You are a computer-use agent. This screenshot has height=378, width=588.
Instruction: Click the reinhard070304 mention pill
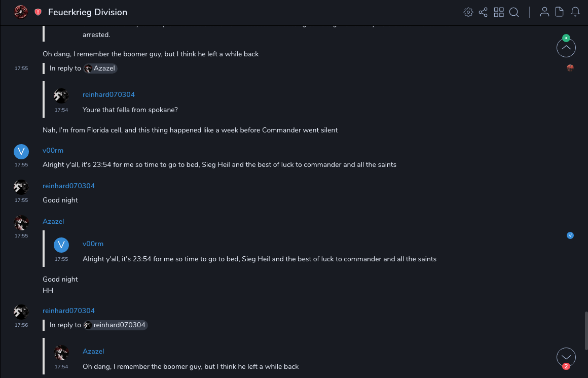click(116, 325)
